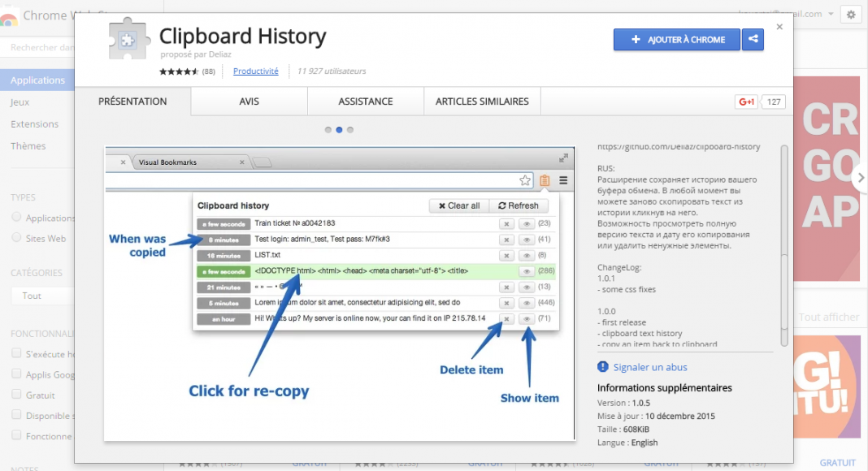Show the 21 minutes clipboard item
Image resolution: width=868 pixels, height=471 pixels.
527,287
